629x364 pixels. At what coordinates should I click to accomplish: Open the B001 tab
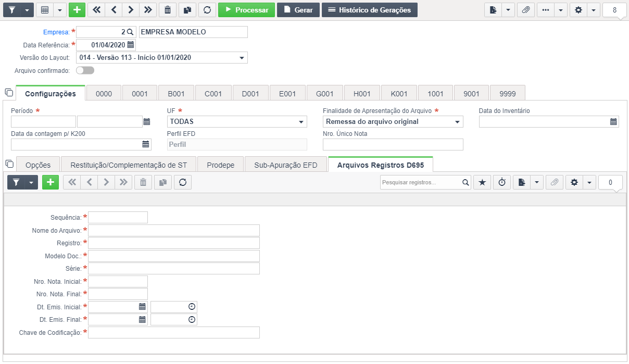pyautogui.click(x=176, y=94)
